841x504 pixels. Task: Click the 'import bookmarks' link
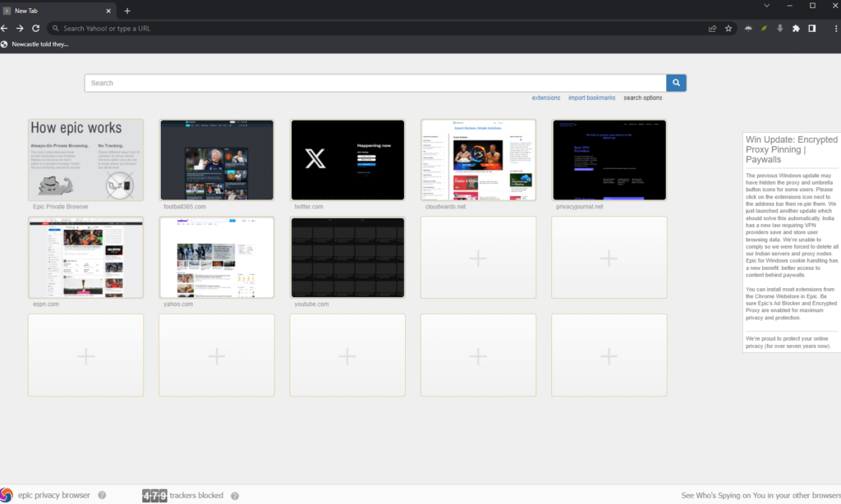tap(591, 99)
